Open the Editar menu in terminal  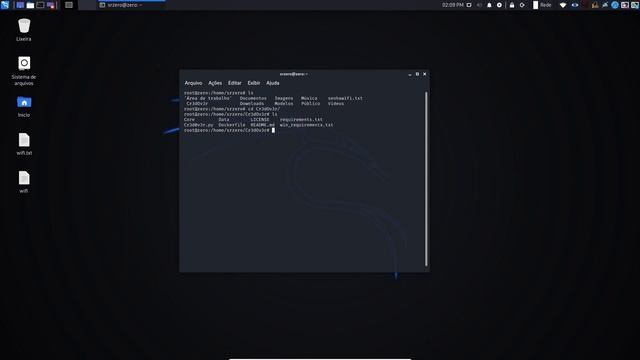point(234,83)
